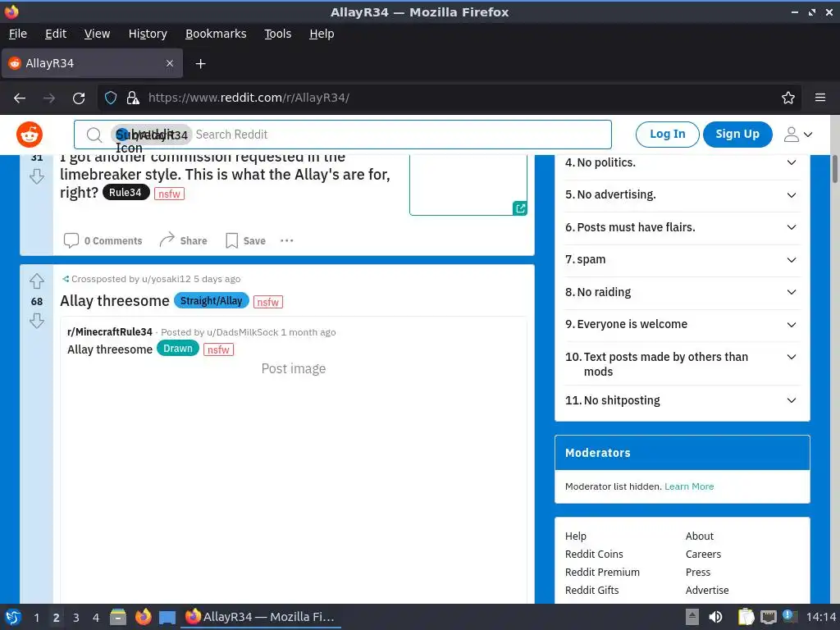Open the About footer link
Image resolution: width=840 pixels, height=630 pixels.
point(699,536)
